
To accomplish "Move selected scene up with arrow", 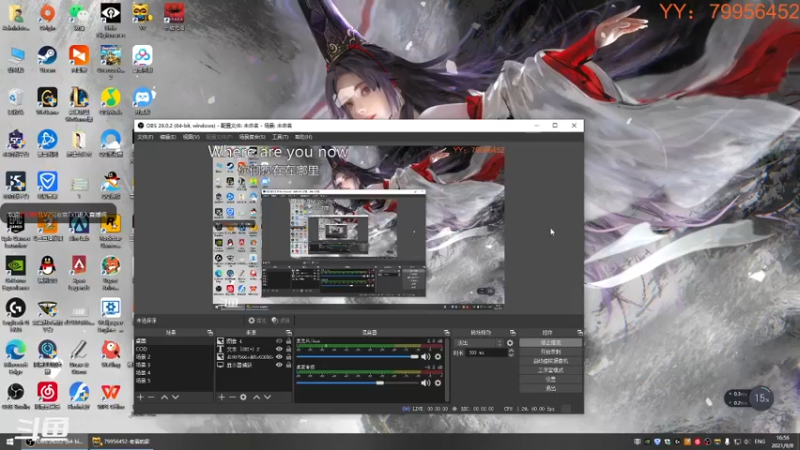I will point(164,397).
